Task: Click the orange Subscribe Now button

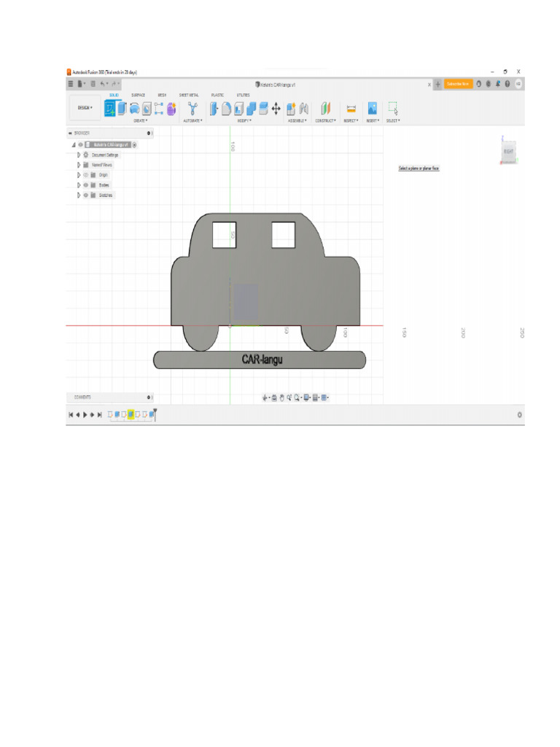Action: (458, 84)
